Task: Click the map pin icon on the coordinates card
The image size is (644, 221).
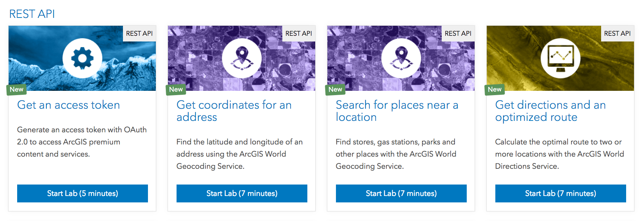Action: point(242,58)
